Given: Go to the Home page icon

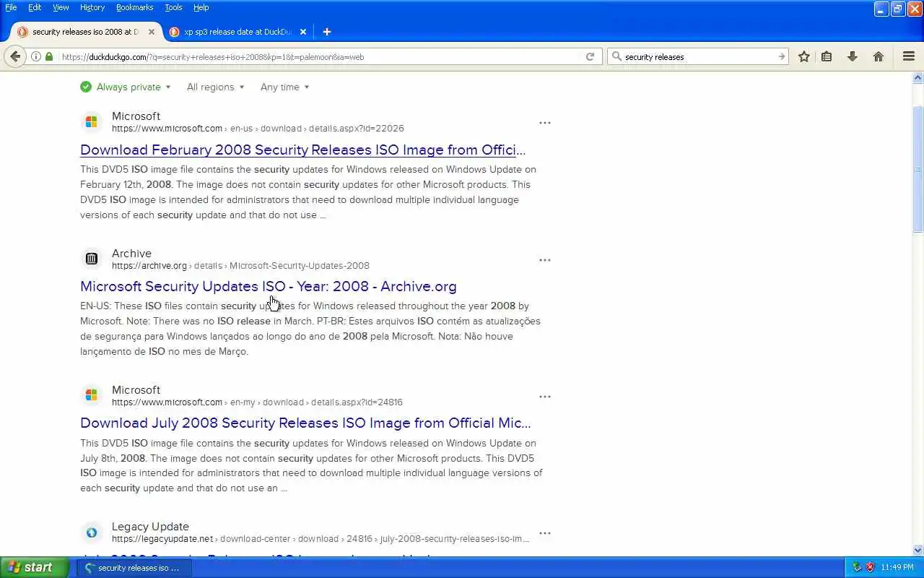Looking at the screenshot, I should pyautogui.click(x=879, y=56).
